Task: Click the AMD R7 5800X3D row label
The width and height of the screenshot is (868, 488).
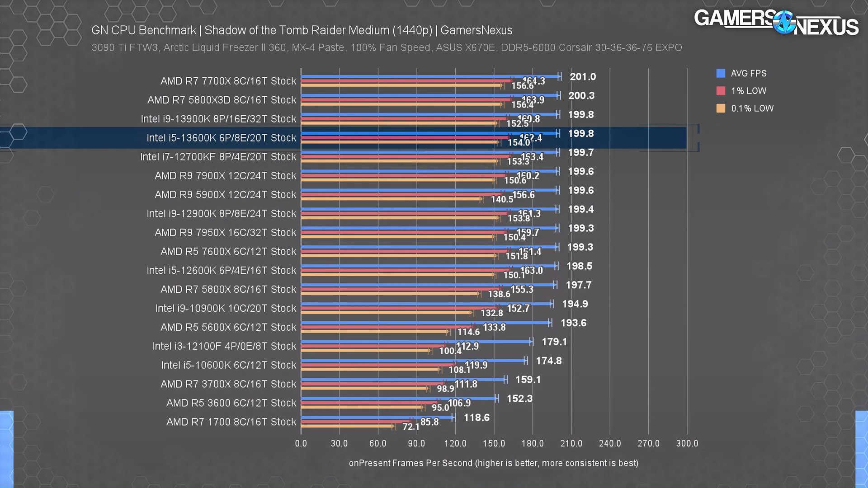Action: click(222, 100)
